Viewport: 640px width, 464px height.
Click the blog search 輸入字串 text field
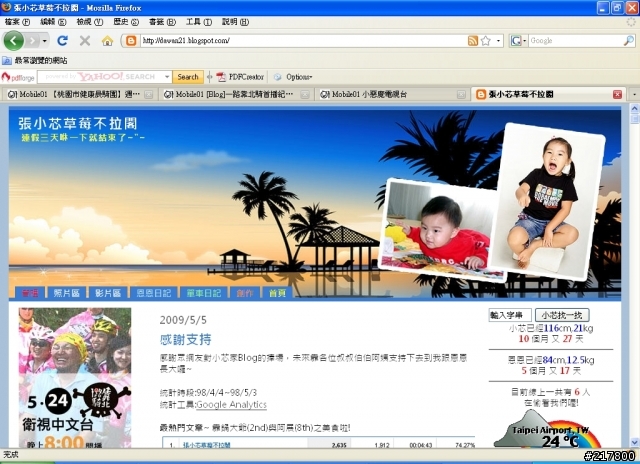coord(510,315)
